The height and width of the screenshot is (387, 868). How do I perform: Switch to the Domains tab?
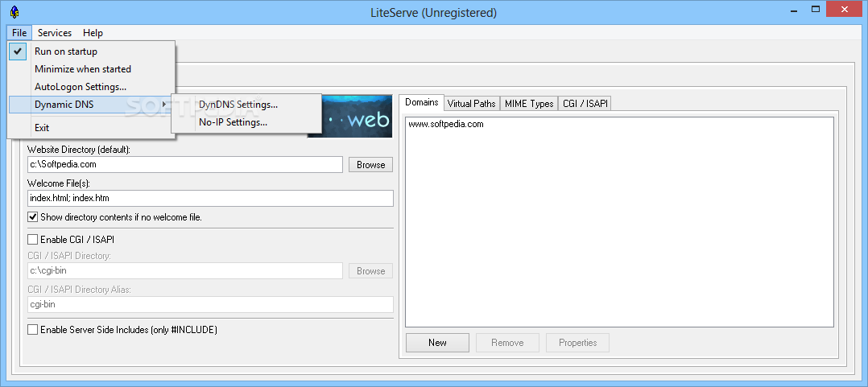point(422,102)
